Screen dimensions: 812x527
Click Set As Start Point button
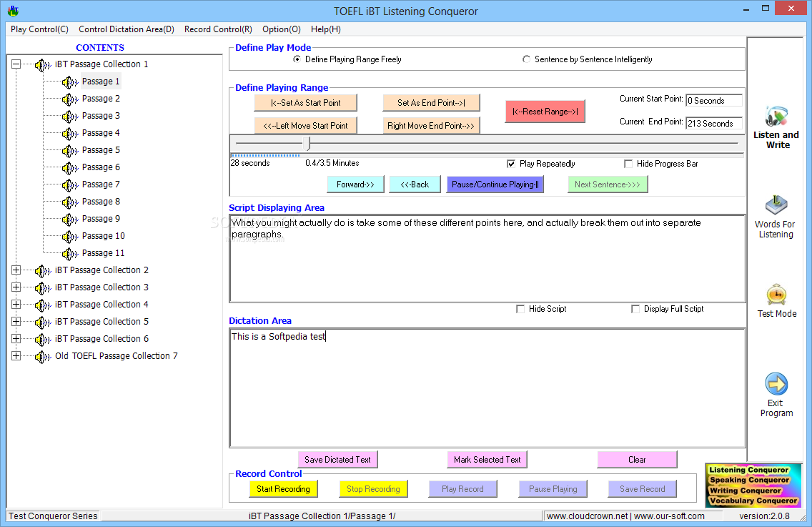pos(305,102)
